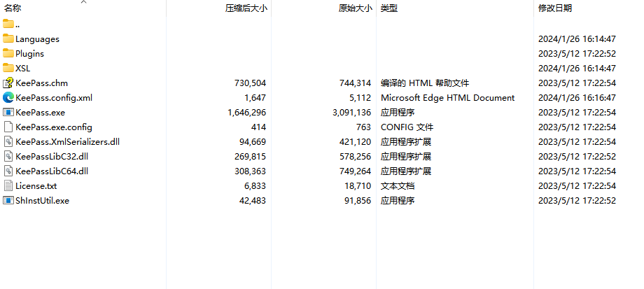Viewport: 644px width, 289px height.
Task: Select the License.txt document icon
Action: [x=8, y=185]
